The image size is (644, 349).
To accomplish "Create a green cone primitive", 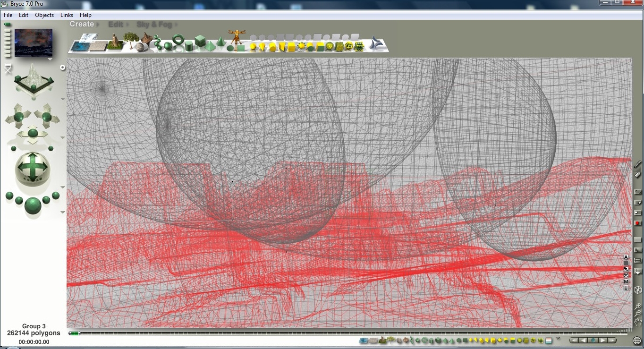I will [220, 42].
